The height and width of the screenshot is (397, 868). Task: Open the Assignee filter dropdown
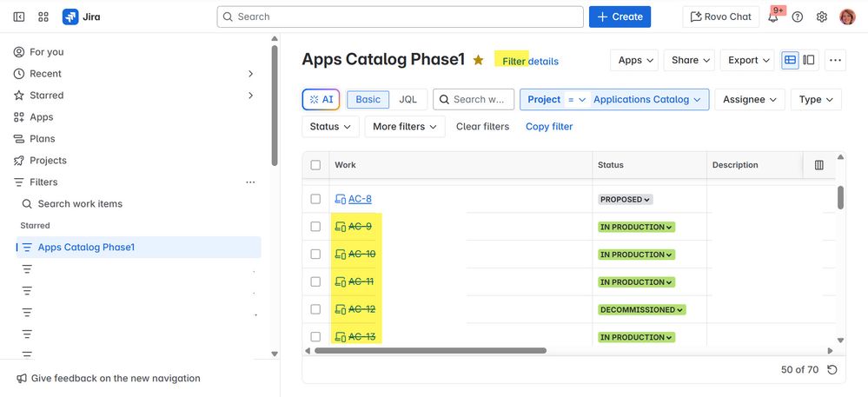click(750, 99)
